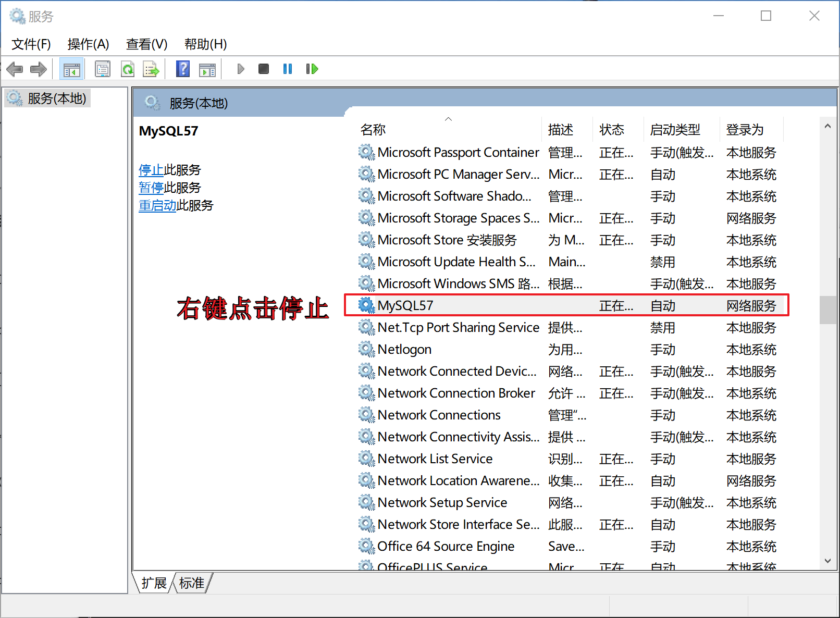Open the Properties toolbar icon
Viewport: 840px width, 618px height.
click(x=103, y=69)
